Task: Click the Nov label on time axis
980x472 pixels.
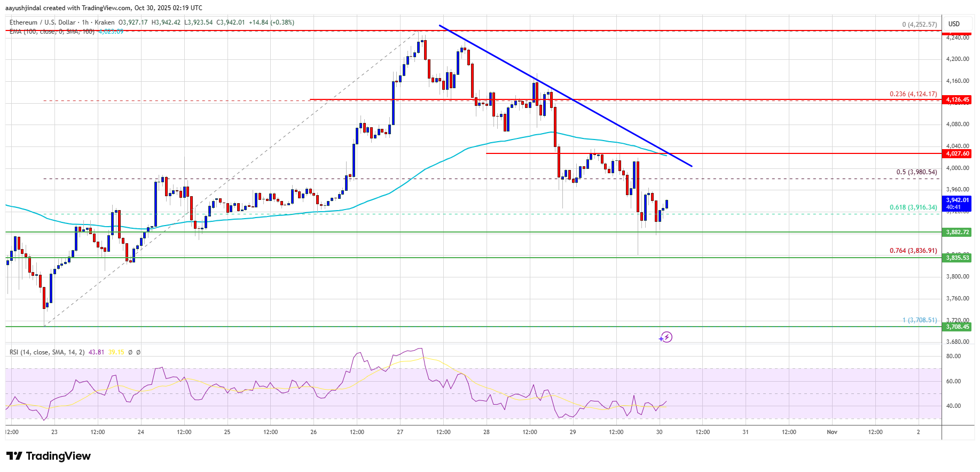Action: click(x=832, y=432)
